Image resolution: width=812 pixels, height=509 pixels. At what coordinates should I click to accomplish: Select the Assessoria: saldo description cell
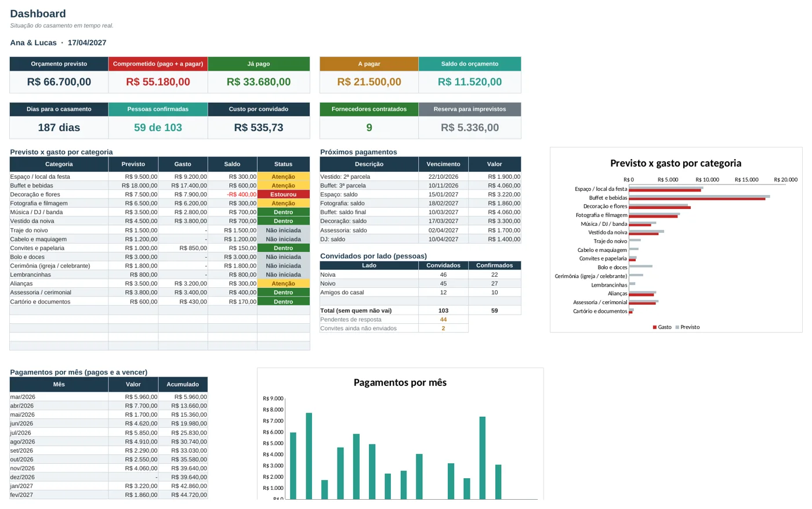coord(369,230)
